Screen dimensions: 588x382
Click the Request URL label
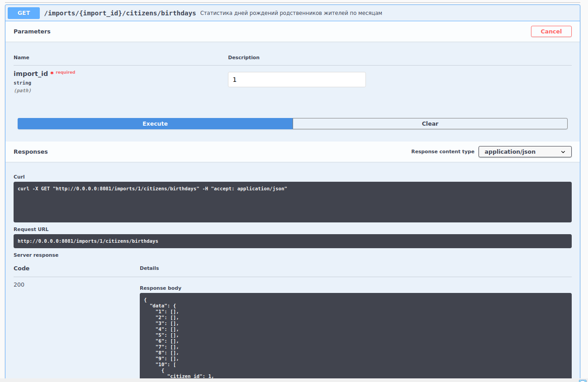(x=31, y=229)
